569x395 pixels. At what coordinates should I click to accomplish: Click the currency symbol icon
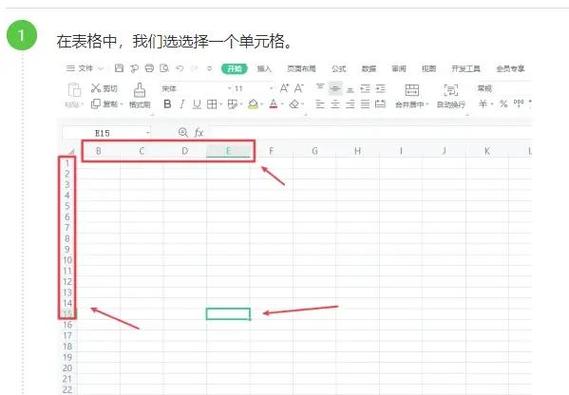click(x=483, y=104)
